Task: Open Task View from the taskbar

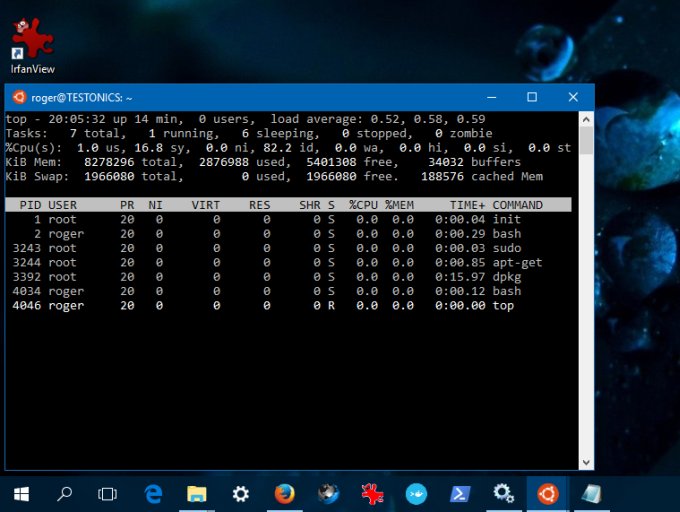Action: click(107, 493)
